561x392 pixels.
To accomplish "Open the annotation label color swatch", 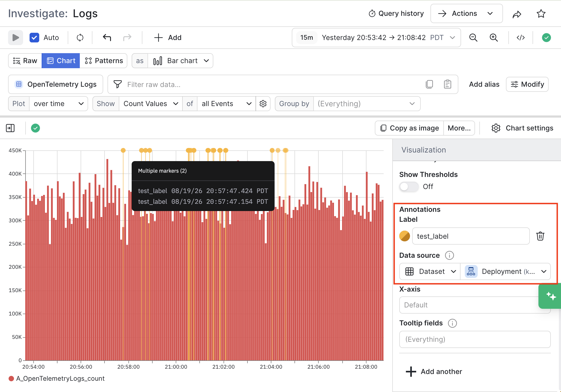I will tap(405, 236).
